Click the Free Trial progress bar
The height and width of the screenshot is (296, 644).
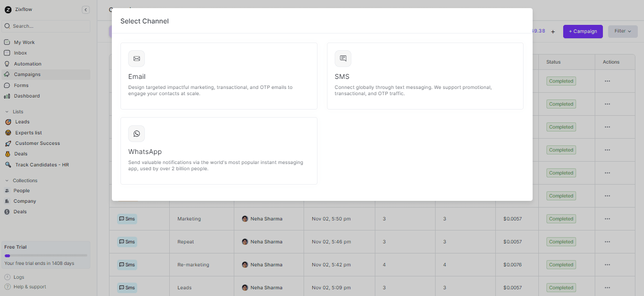point(46,256)
